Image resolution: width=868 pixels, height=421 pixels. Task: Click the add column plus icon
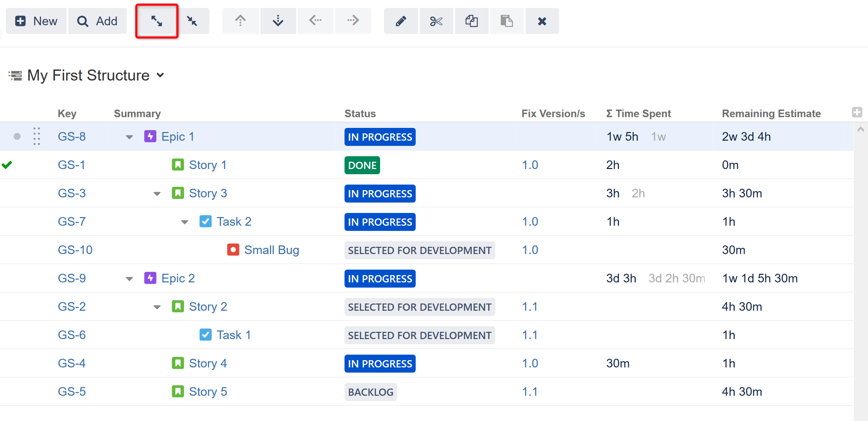(x=857, y=112)
